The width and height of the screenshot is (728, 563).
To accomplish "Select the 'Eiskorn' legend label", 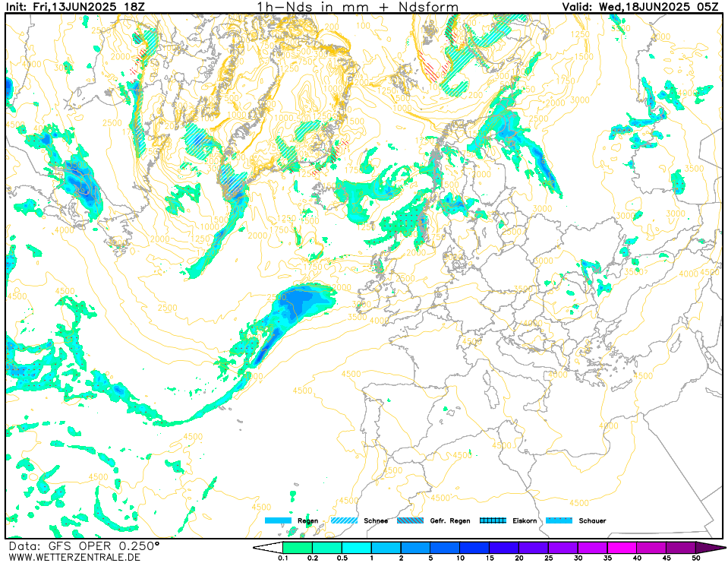I will pos(525,520).
